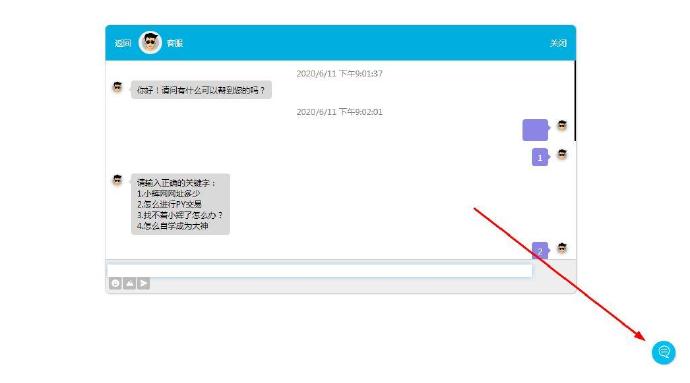
Task: Click the avatar beside the blank purple bubble
Action: click(562, 125)
